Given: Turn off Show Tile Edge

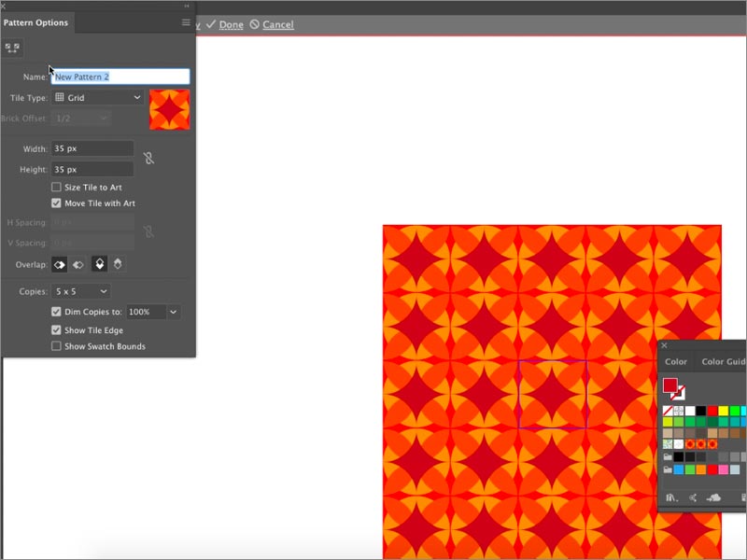Looking at the screenshot, I should [x=57, y=330].
